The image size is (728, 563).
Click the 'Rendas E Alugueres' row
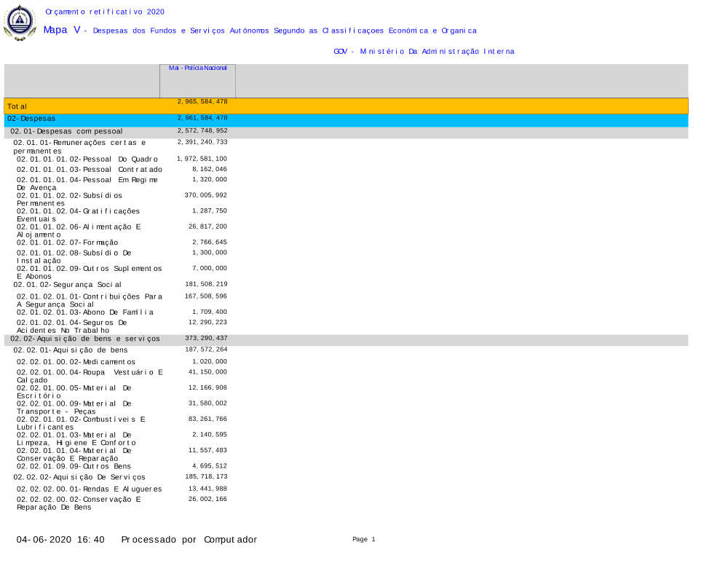click(x=89, y=489)
